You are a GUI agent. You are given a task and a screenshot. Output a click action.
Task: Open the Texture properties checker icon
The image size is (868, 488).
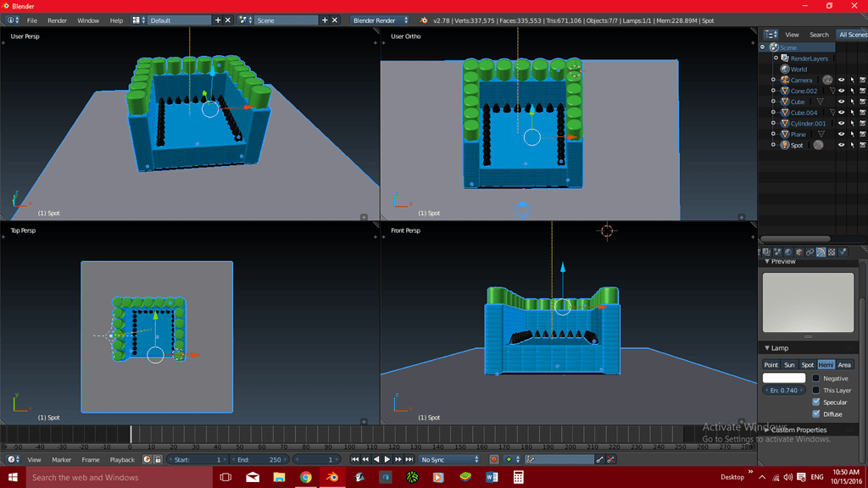pos(832,252)
